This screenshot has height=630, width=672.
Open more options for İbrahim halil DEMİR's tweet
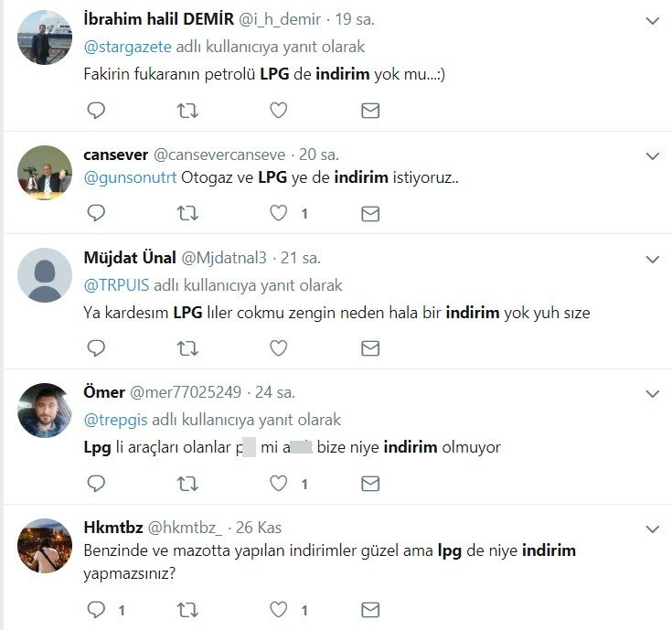coord(652,20)
